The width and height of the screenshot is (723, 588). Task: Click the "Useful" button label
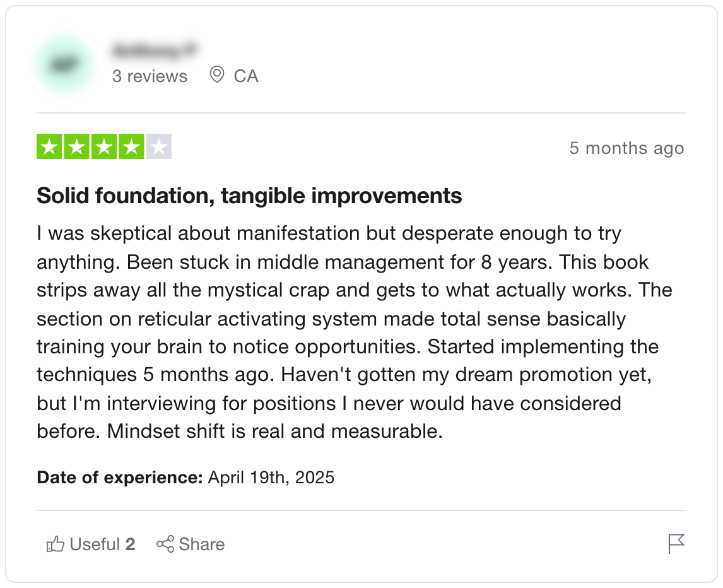click(95, 544)
